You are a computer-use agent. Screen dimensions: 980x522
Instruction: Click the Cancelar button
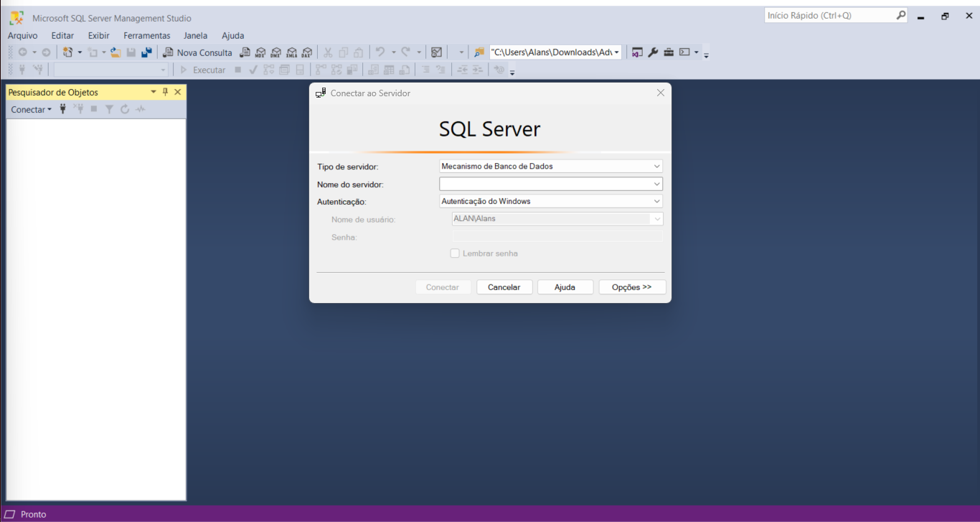point(504,287)
